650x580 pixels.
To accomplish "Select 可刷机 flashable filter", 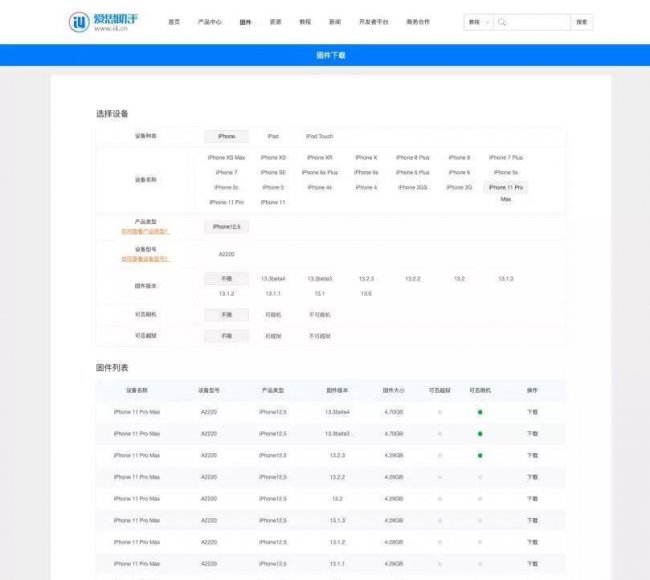I will click(273, 315).
